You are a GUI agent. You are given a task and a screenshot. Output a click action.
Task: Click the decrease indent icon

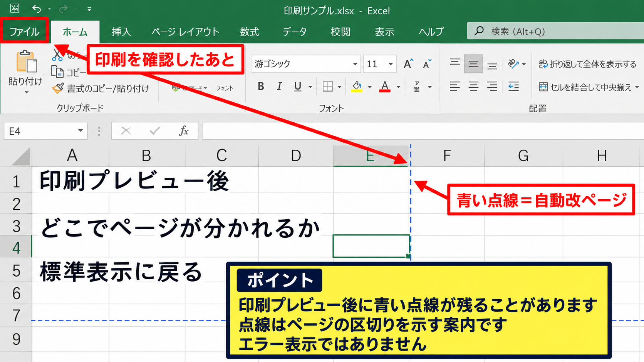pyautogui.click(x=513, y=87)
